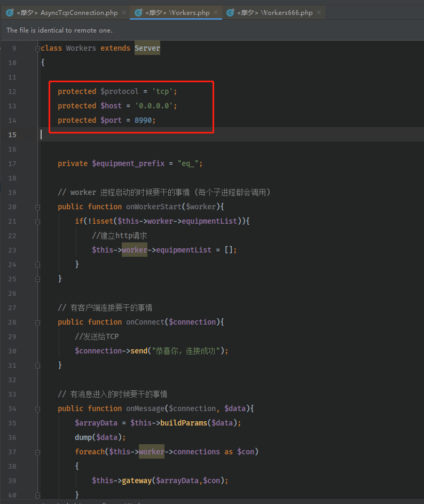The width and height of the screenshot is (424, 504).
Task: Collapse the onWorkerStart function fold marker
Action: [37, 207]
